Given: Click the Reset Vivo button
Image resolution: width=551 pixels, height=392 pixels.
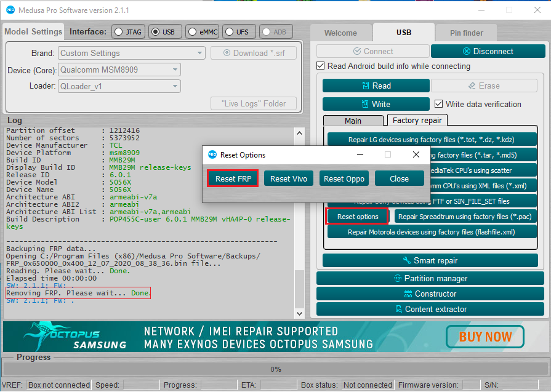Looking at the screenshot, I should click(289, 178).
